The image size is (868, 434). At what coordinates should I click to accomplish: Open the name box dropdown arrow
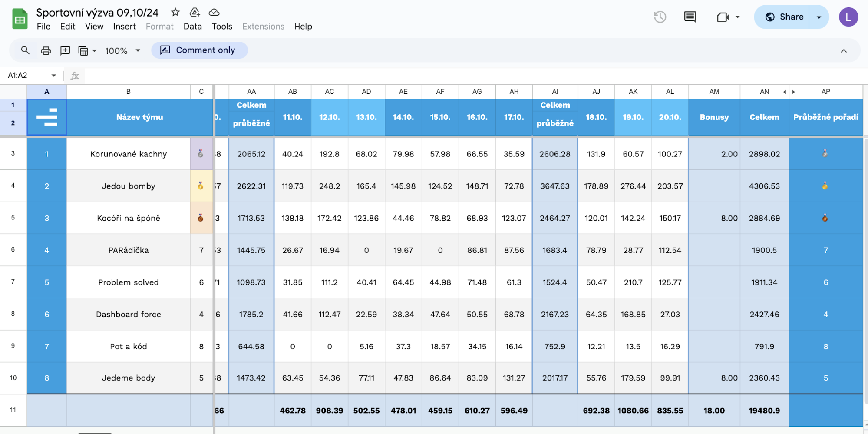click(54, 76)
